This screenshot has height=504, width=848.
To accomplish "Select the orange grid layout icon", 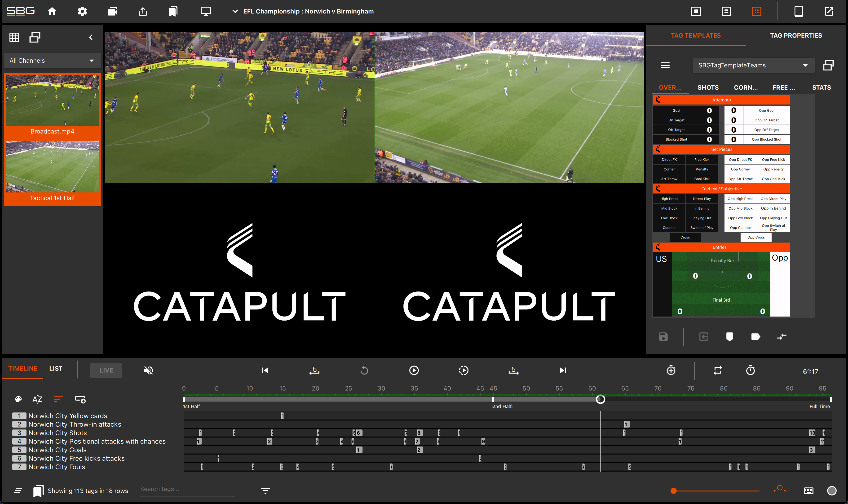I will tap(757, 12).
